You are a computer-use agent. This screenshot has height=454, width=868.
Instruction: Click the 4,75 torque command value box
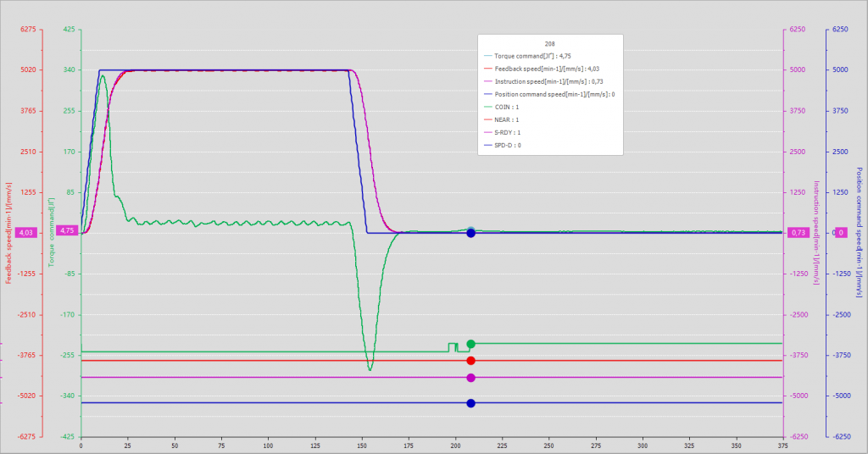tap(68, 230)
